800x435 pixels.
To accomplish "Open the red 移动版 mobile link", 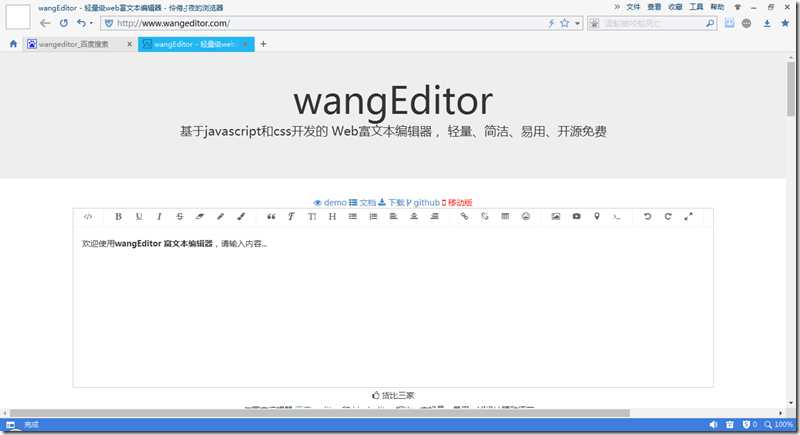I will pyautogui.click(x=457, y=202).
